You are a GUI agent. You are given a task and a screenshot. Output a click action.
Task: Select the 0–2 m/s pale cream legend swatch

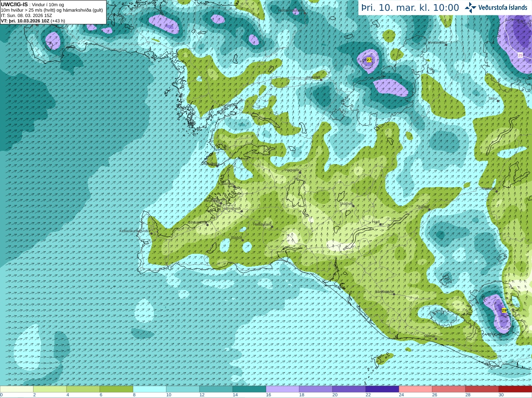pos(17,389)
